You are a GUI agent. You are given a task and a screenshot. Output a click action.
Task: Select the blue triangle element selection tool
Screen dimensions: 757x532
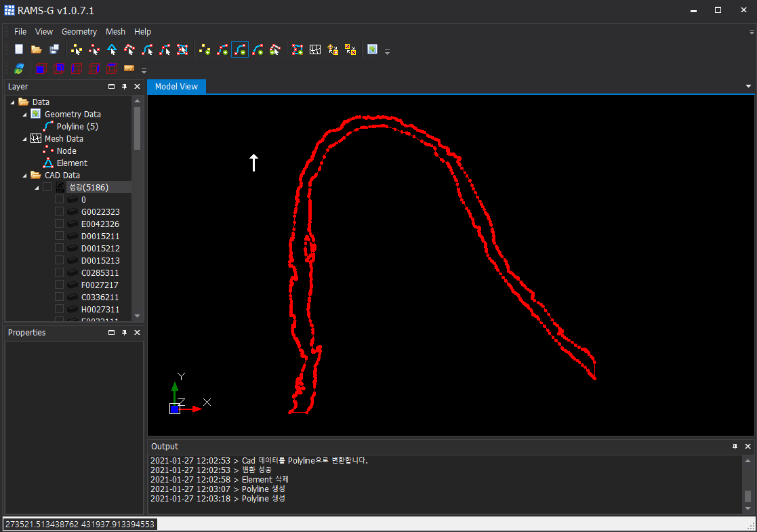click(x=112, y=49)
